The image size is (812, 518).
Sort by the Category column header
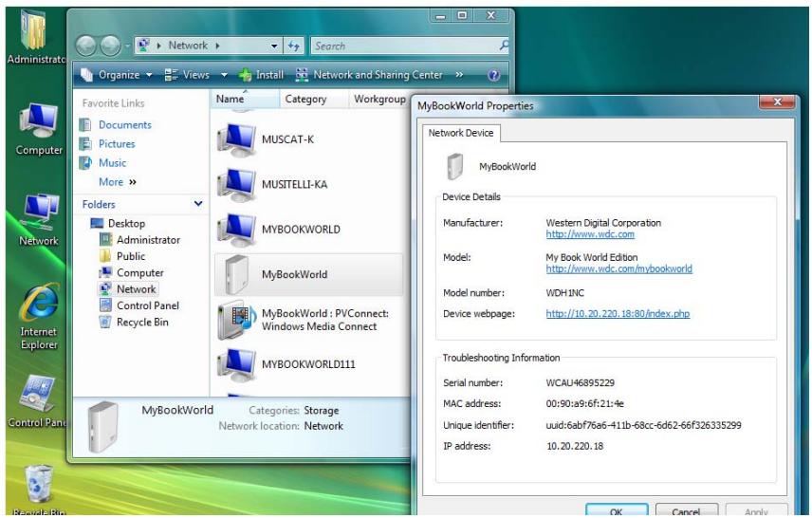tap(313, 99)
